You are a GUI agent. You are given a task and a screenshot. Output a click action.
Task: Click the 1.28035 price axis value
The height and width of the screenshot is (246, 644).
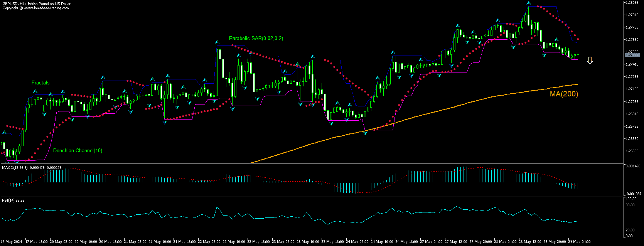632,3
